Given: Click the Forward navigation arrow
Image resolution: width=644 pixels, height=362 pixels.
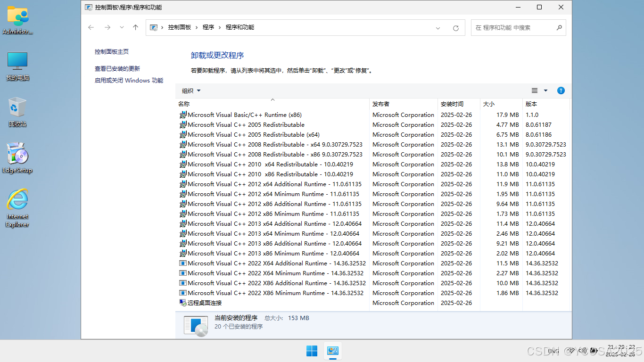Looking at the screenshot, I should (107, 27).
